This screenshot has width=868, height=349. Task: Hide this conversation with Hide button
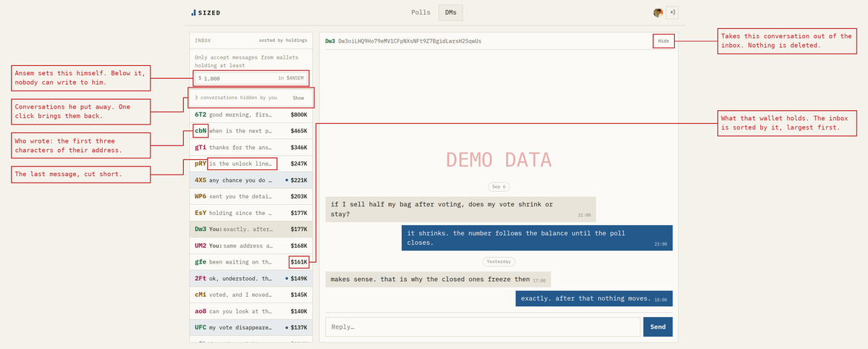(x=663, y=41)
